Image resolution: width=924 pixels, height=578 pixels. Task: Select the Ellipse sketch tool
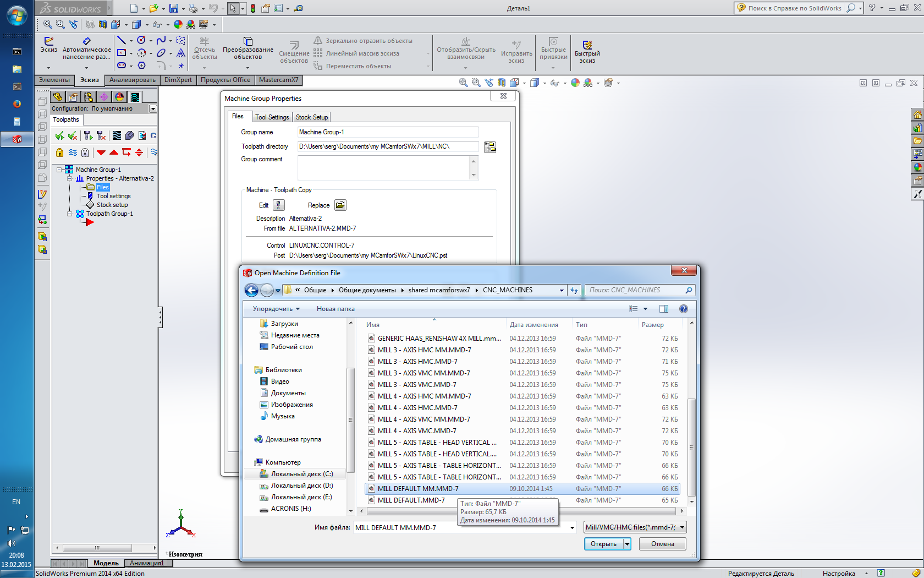(161, 53)
